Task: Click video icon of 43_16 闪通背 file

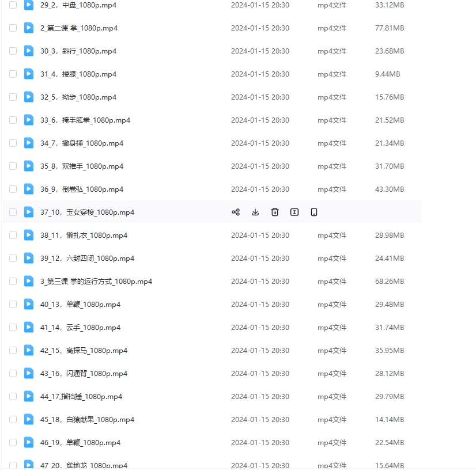Action: (29, 373)
